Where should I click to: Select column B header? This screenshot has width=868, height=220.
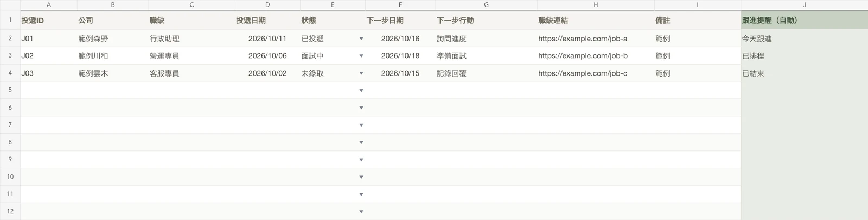click(x=113, y=5)
